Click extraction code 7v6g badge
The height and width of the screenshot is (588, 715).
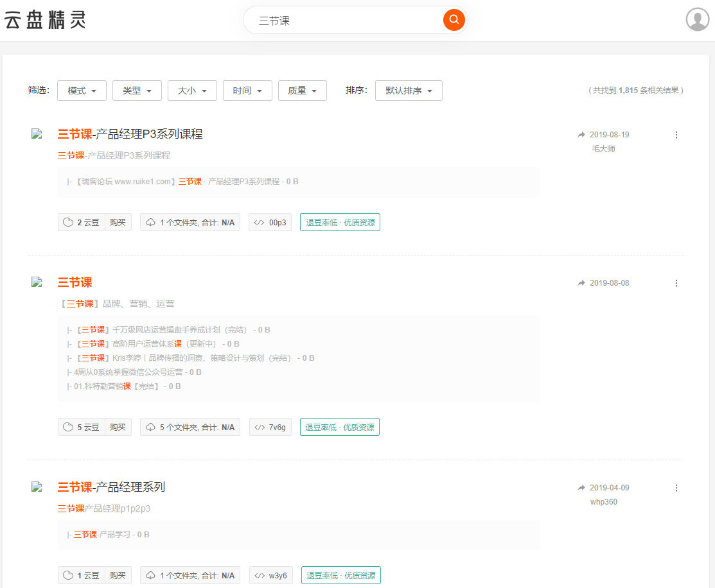tap(270, 428)
